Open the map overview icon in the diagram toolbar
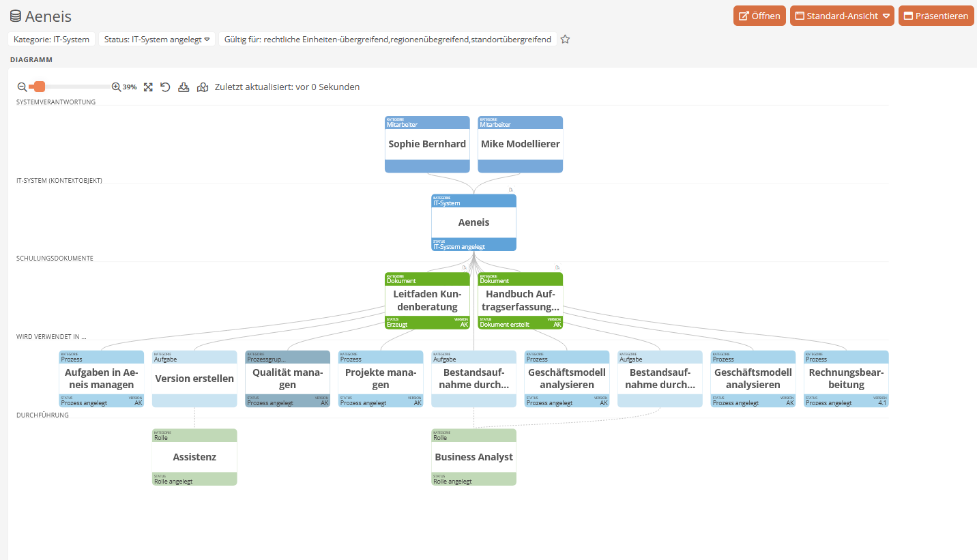The image size is (977, 560). click(203, 87)
